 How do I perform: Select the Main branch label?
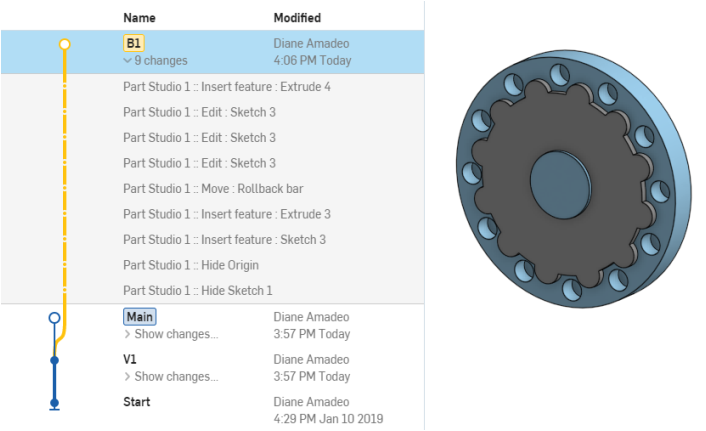pos(140,317)
